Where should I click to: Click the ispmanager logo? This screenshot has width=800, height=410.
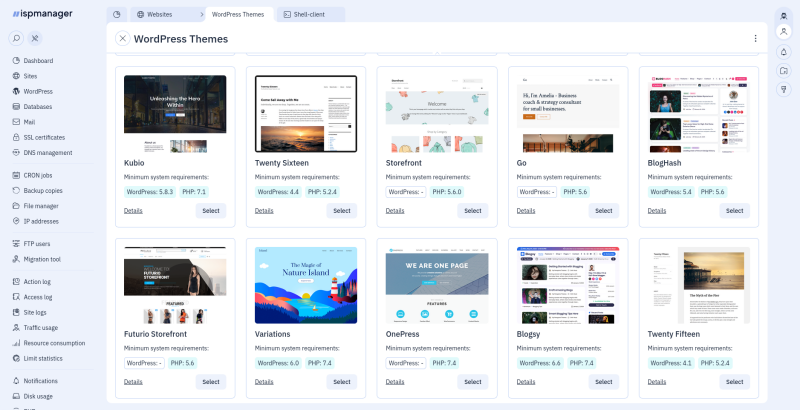tap(43, 14)
